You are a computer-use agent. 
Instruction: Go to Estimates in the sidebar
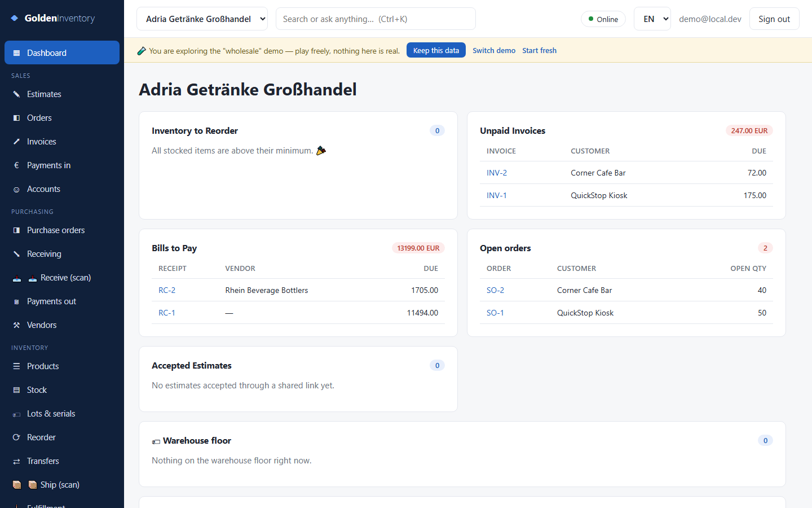point(62,94)
